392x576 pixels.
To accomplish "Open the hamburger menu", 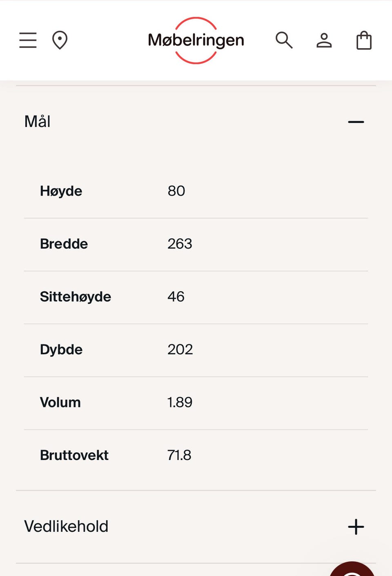I will (28, 40).
